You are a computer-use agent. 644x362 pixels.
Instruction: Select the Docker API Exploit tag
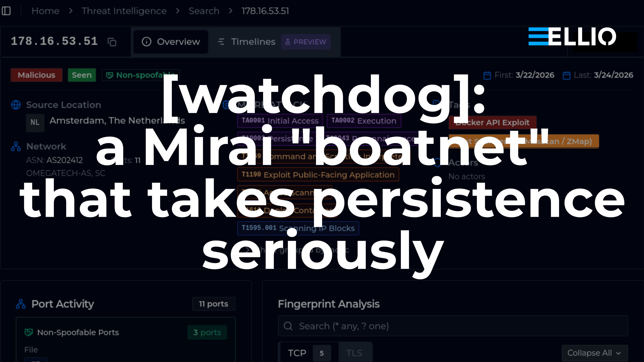(x=493, y=122)
